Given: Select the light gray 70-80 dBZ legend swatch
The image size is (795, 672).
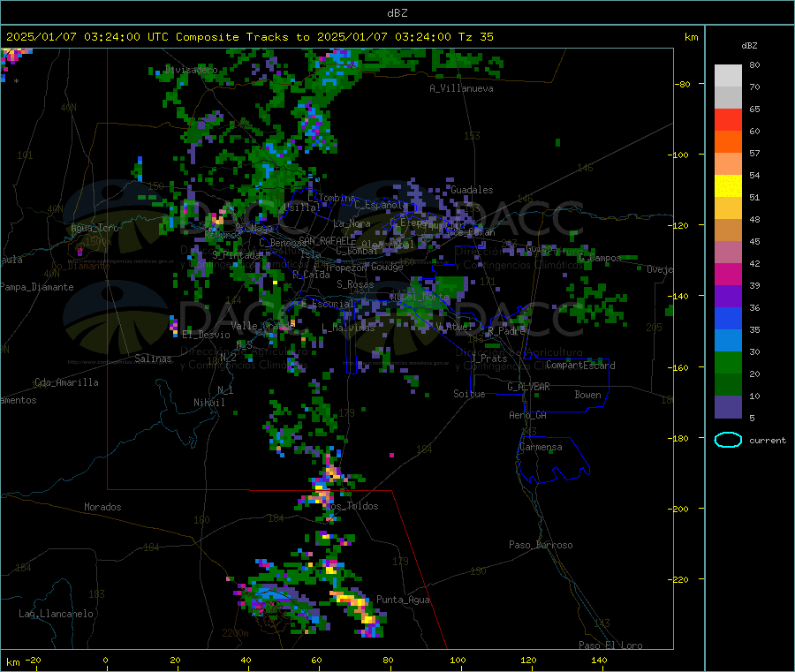Looking at the screenshot, I should [x=728, y=76].
